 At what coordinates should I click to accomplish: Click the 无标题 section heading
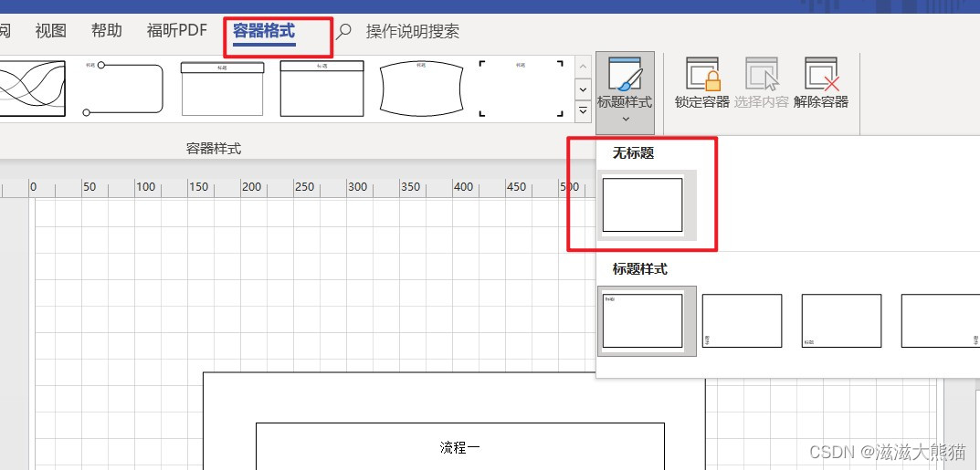click(x=633, y=153)
